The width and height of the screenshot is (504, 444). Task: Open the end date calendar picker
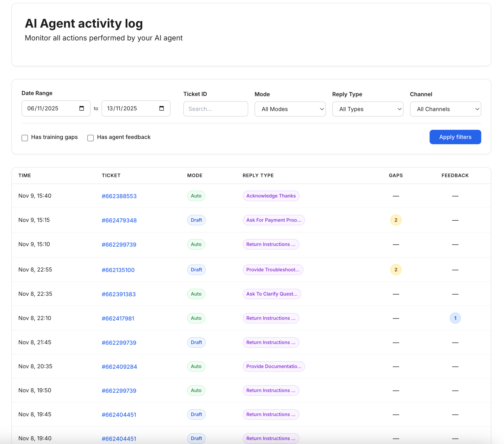162,108
